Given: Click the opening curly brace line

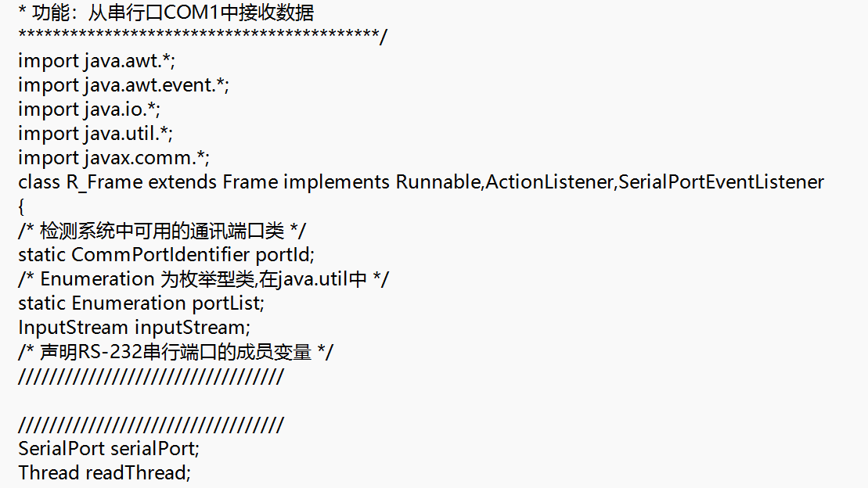Looking at the screenshot, I should point(21,207).
